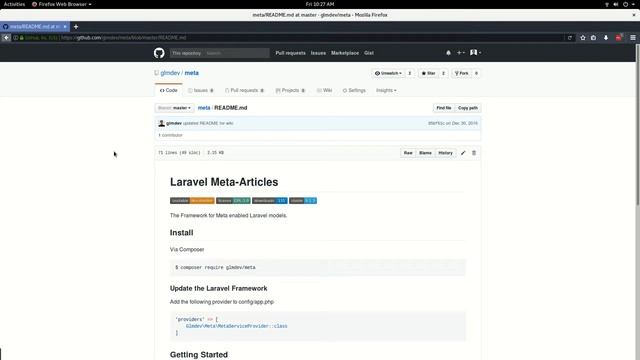
Task: Open the Firefox Web Browser app menu
Action: [62, 4]
